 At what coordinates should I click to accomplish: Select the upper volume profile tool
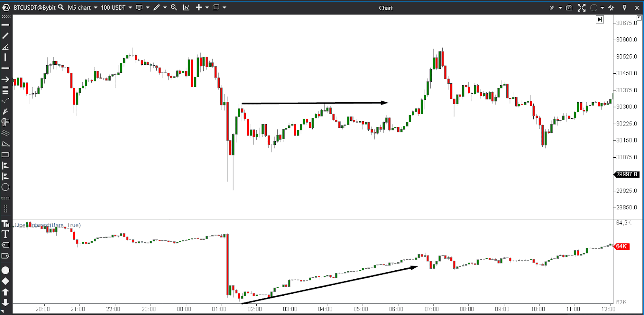click(x=5, y=165)
